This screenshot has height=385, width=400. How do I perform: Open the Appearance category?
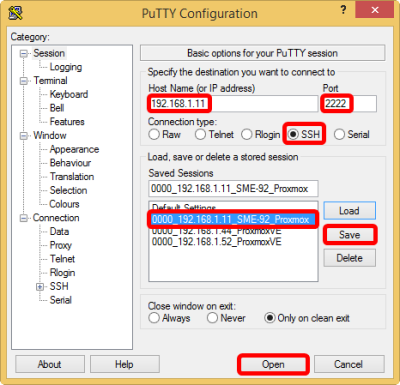pyautogui.click(x=74, y=149)
